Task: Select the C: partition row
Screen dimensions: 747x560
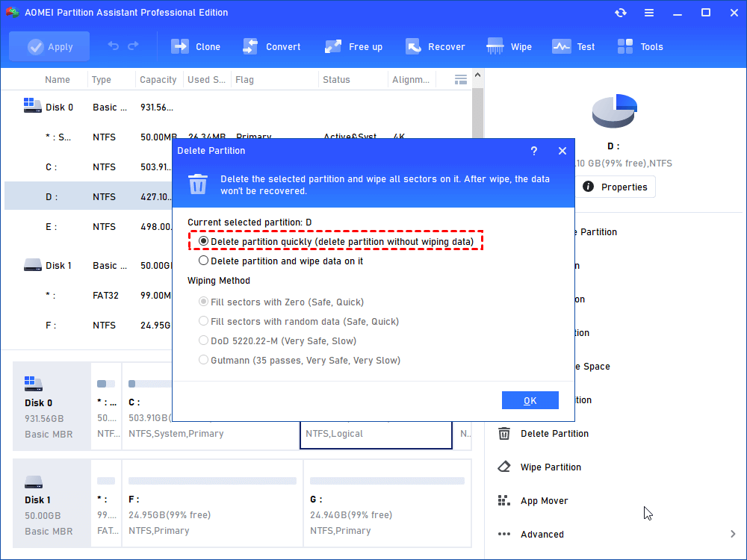Action: (x=89, y=167)
